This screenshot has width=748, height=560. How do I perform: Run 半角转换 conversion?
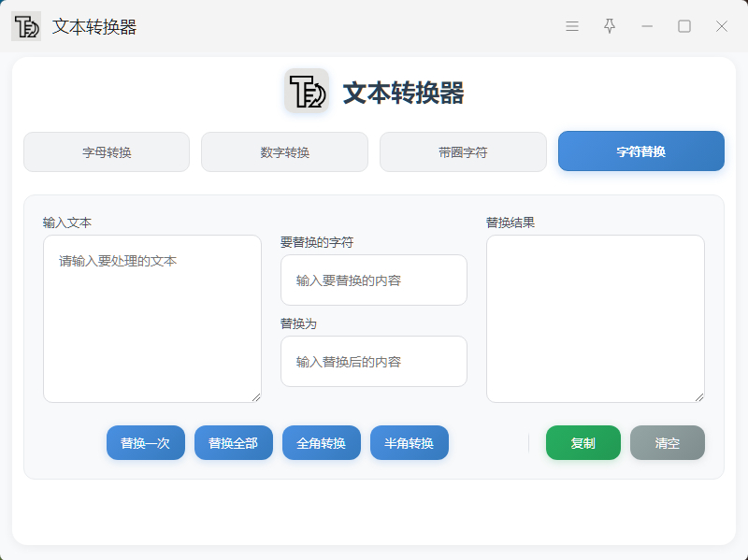click(x=410, y=443)
